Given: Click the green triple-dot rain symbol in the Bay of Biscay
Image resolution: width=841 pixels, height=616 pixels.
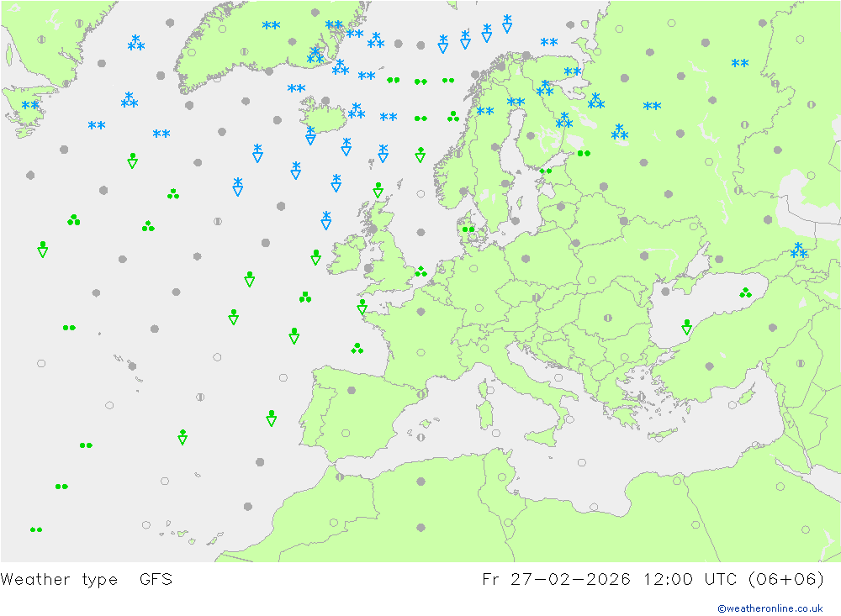Looking at the screenshot, I should [357, 349].
